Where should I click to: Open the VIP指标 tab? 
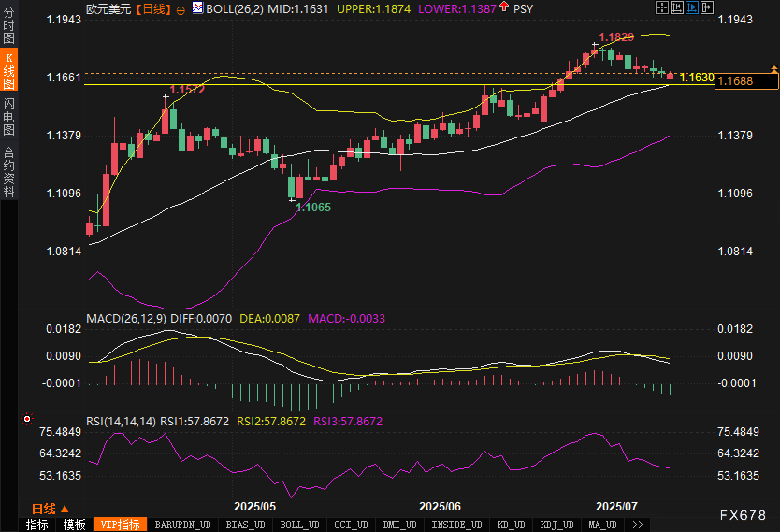(x=120, y=525)
